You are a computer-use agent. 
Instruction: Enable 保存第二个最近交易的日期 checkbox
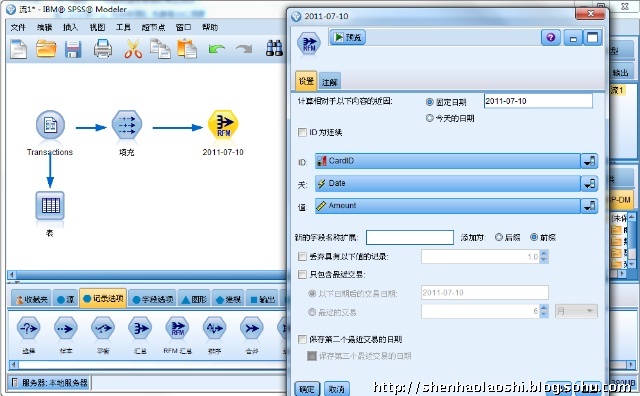(302, 339)
